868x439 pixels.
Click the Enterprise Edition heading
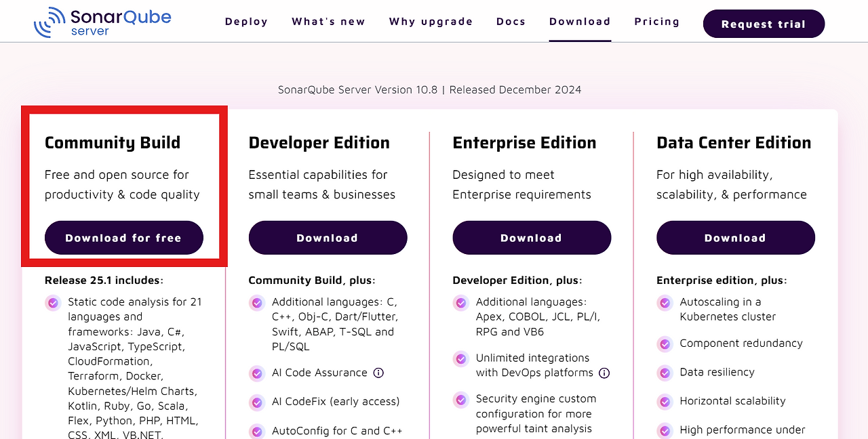coord(525,143)
